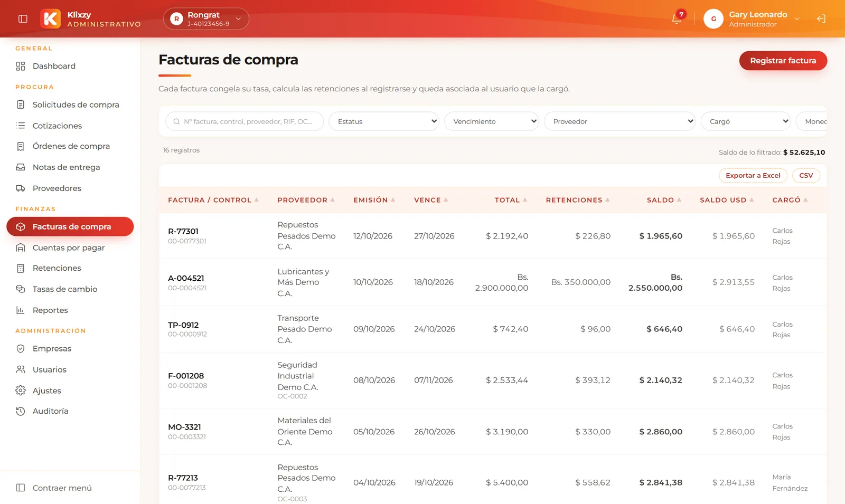This screenshot has width=845, height=504.
Task: Click the Proveedores truck icon
Action: coord(21,188)
